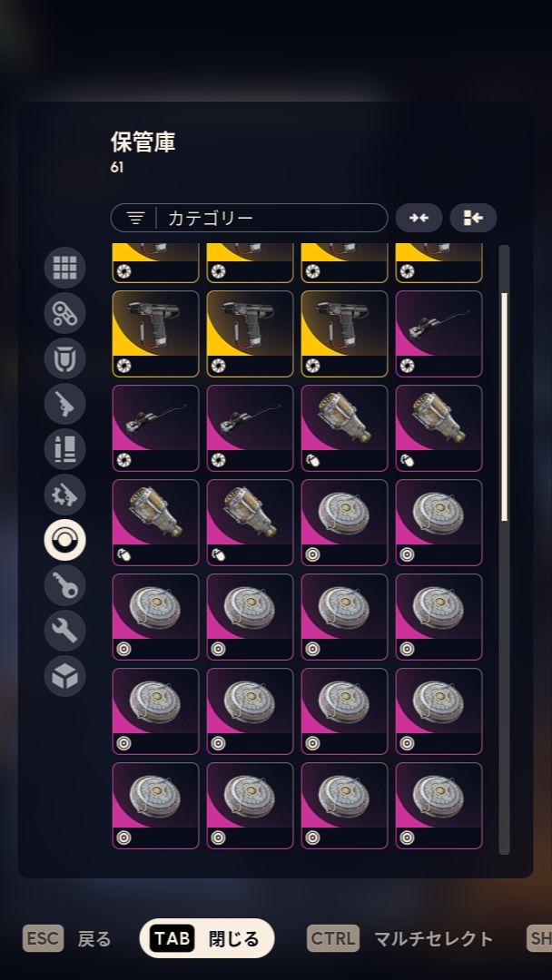The image size is (552, 980).
Task: Click the compact stacks arrows button
Action: (x=419, y=218)
